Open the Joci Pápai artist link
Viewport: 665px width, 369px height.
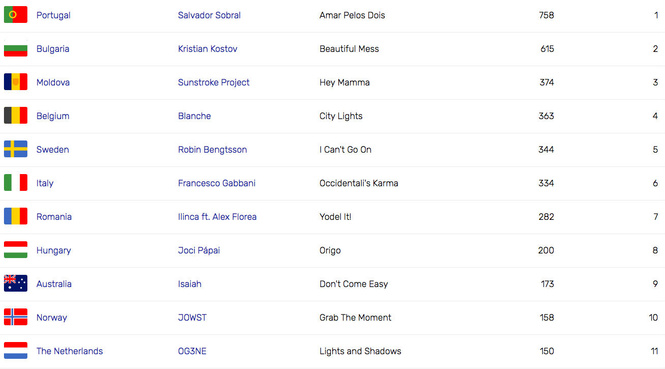pos(199,250)
